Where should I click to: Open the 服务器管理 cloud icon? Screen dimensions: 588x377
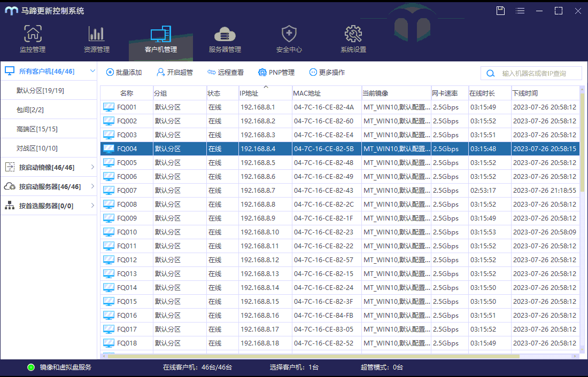[x=225, y=34]
